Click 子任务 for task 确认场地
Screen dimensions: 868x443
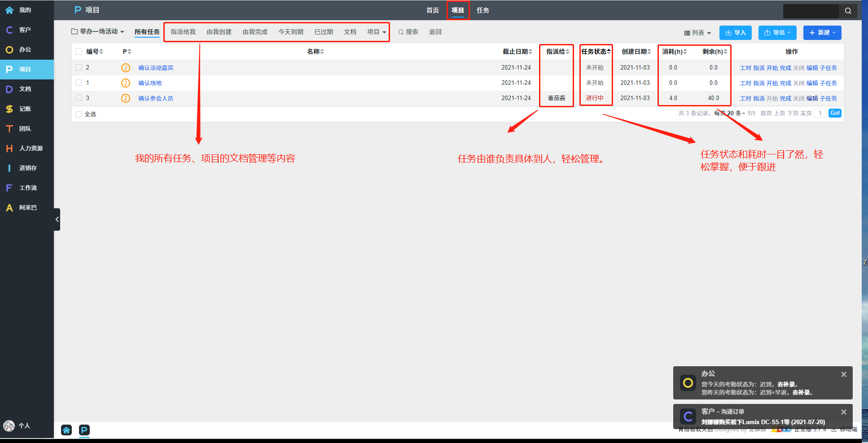pos(829,83)
